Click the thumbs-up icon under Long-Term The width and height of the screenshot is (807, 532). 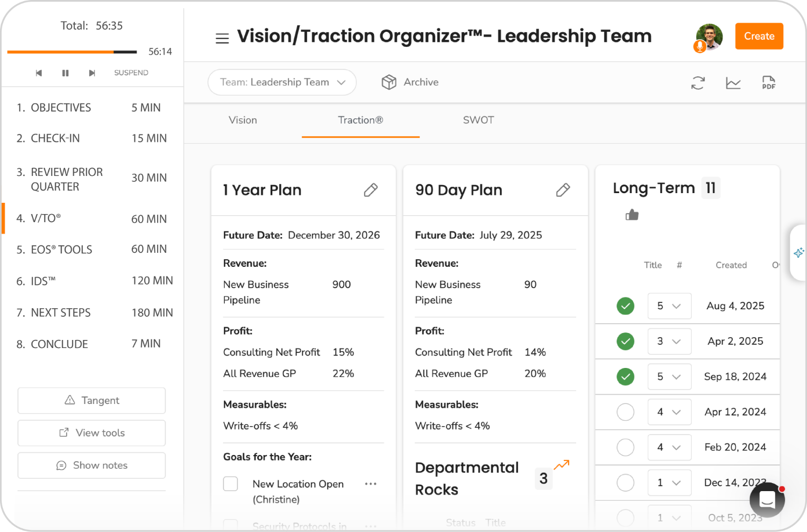(x=632, y=215)
